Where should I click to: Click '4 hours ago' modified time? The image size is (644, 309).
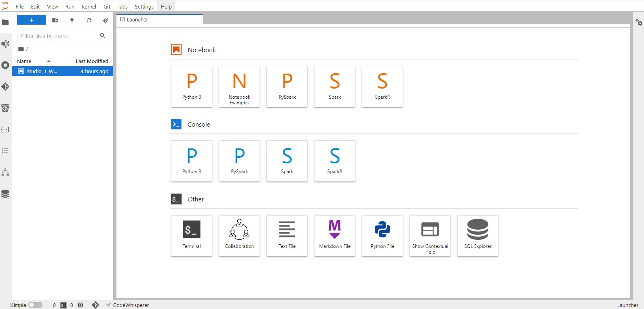click(x=94, y=71)
